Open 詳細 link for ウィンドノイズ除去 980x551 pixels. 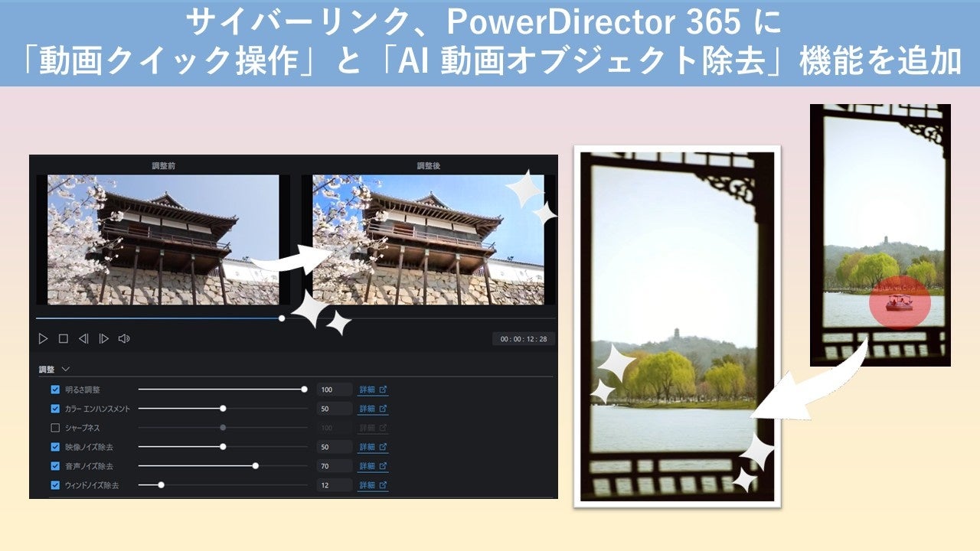pos(374,485)
